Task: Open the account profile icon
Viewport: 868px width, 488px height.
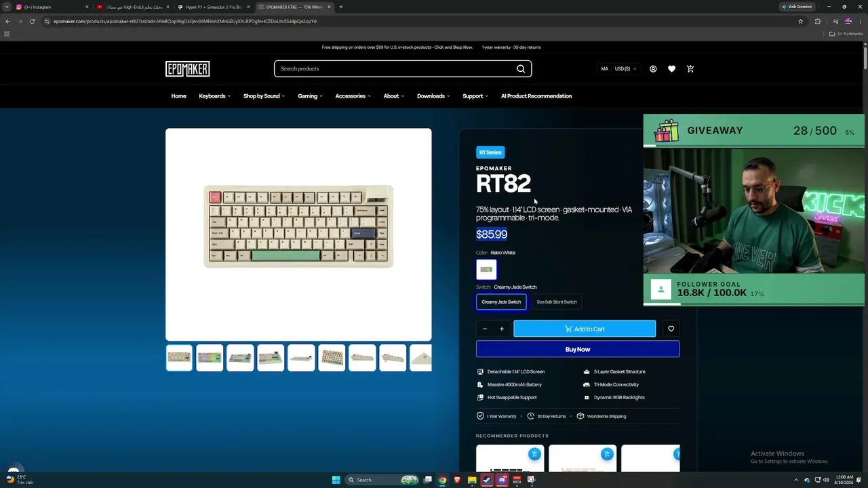Action: click(653, 68)
